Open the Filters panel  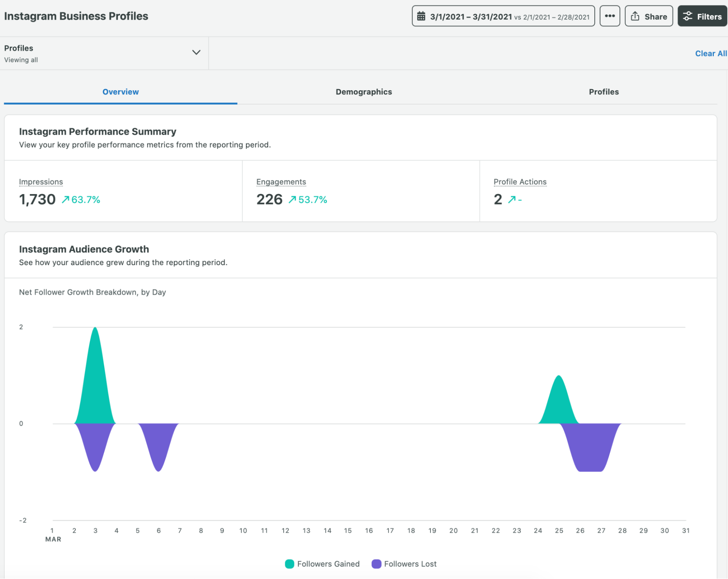pos(702,16)
